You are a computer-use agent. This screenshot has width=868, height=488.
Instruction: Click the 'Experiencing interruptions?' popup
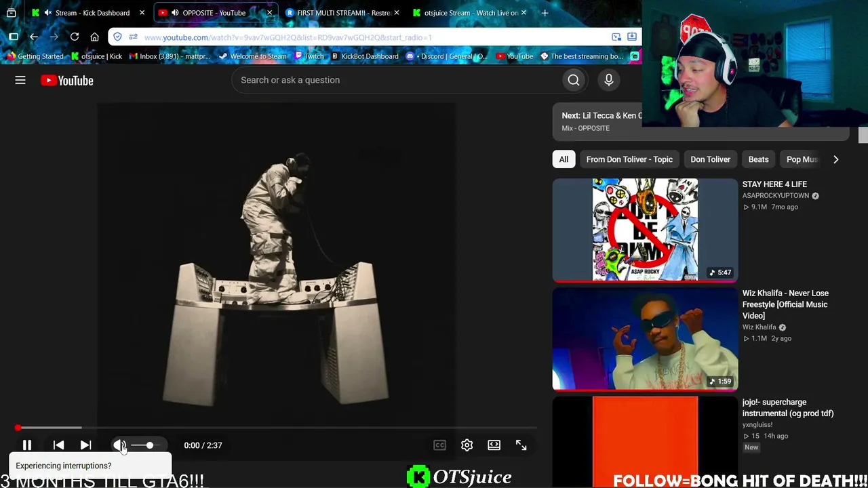tap(90, 466)
